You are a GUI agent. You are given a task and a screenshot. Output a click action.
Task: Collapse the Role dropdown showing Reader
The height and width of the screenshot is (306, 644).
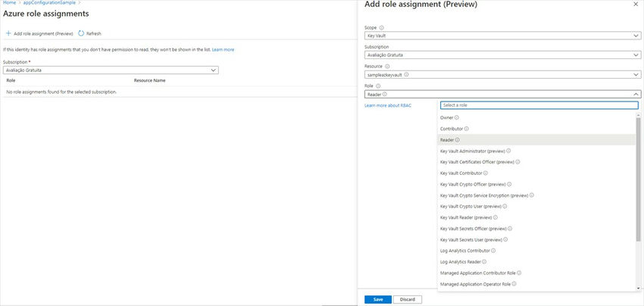635,95
